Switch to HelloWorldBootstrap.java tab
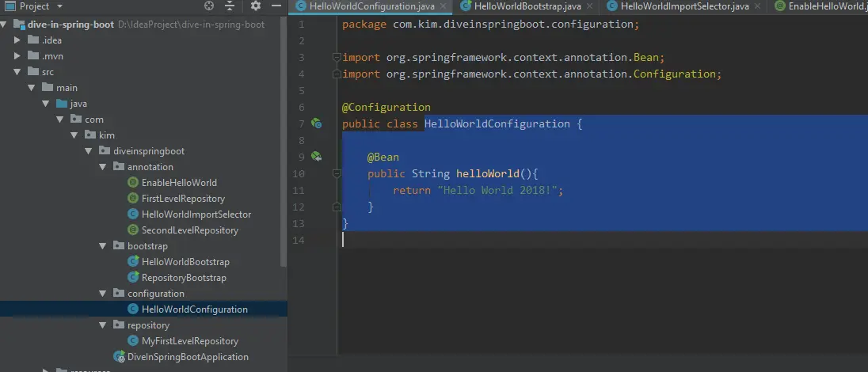 [x=527, y=6]
